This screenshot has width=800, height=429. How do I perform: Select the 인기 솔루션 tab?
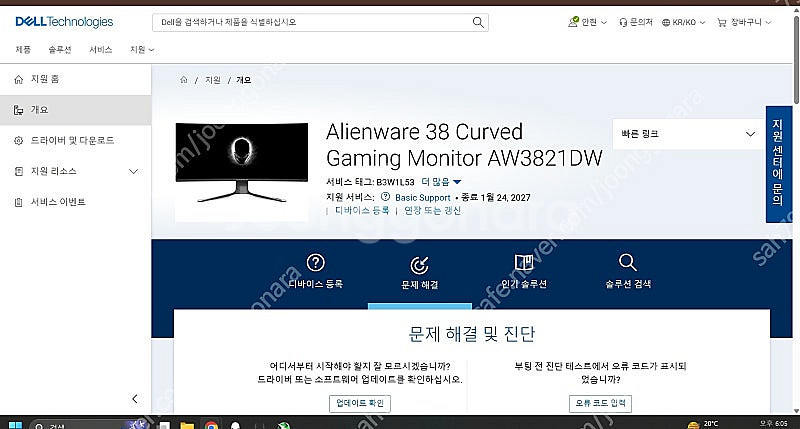click(x=524, y=271)
